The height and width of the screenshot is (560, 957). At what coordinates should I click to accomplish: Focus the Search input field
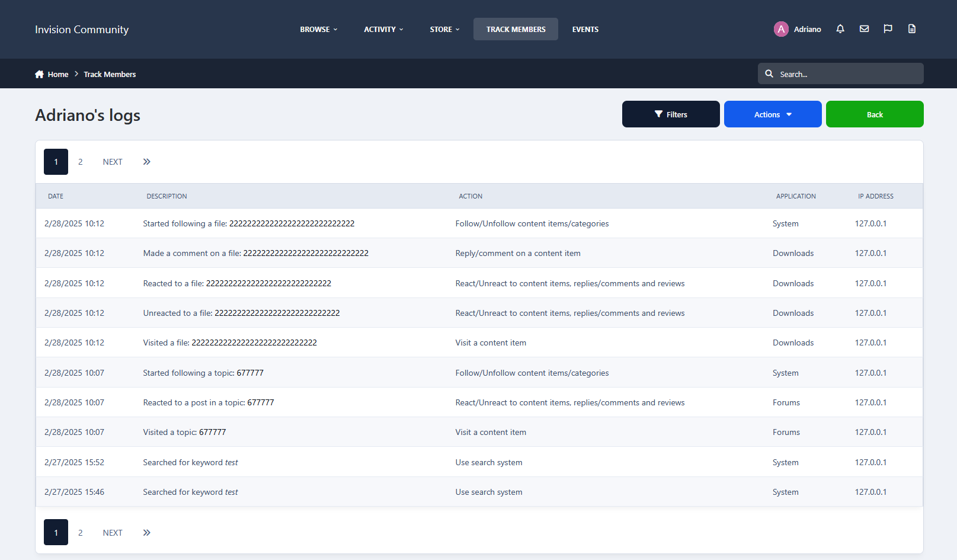847,74
